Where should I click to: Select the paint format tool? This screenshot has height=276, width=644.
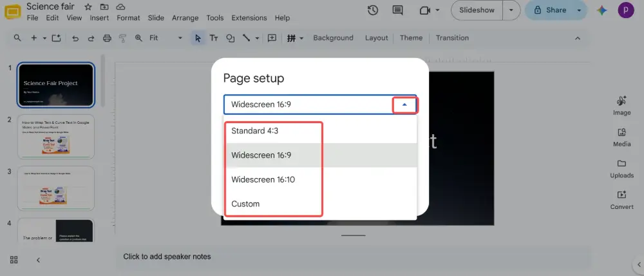coord(122,38)
